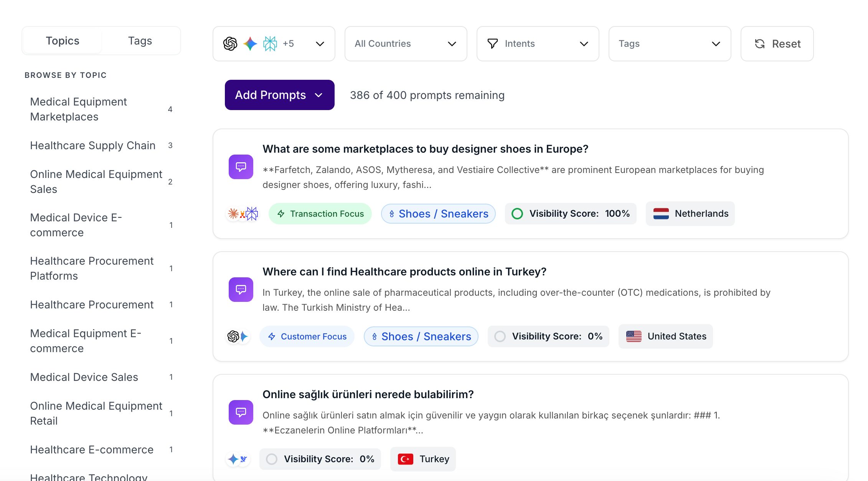Click the chat icon beside the Turkish-language prompt

coord(241,412)
